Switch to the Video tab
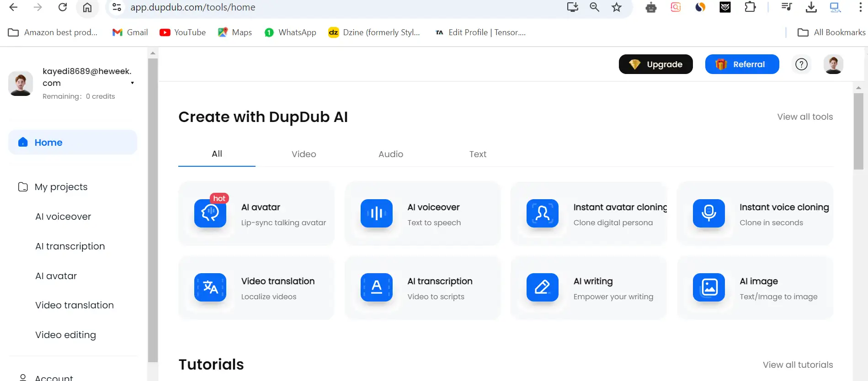Image resolution: width=868 pixels, height=381 pixels. point(304,154)
